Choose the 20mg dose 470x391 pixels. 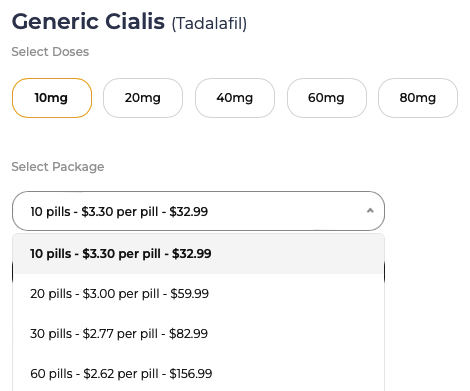click(x=143, y=98)
